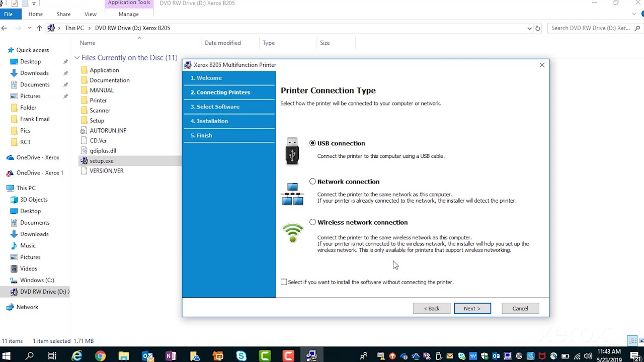Open Network in navigation pane
The width and height of the screenshot is (644, 362).
27,307
